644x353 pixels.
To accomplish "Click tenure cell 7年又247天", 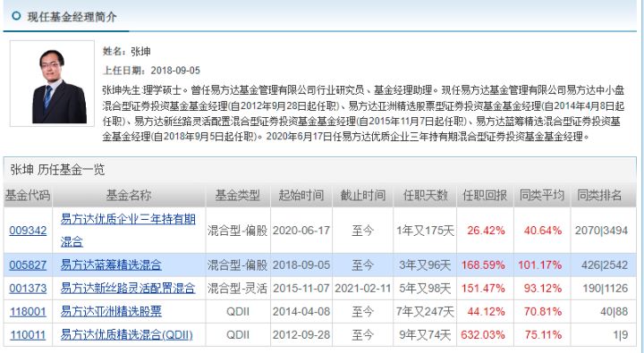I will point(425,312).
